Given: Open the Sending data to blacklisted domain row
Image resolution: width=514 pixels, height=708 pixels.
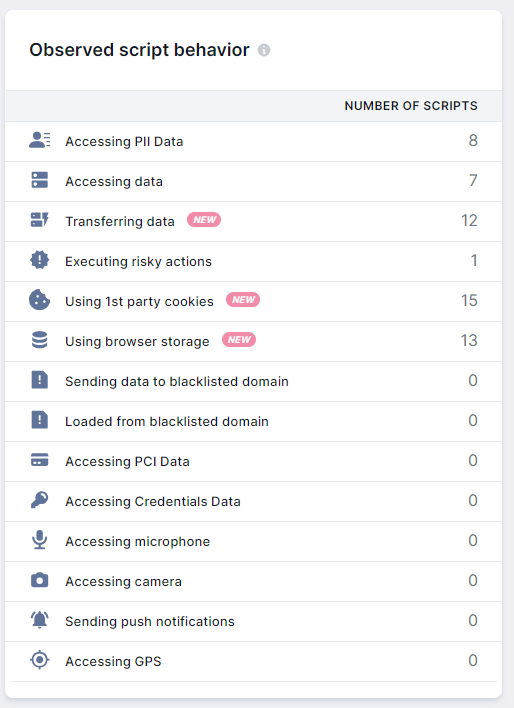Looking at the screenshot, I should tap(253, 382).
